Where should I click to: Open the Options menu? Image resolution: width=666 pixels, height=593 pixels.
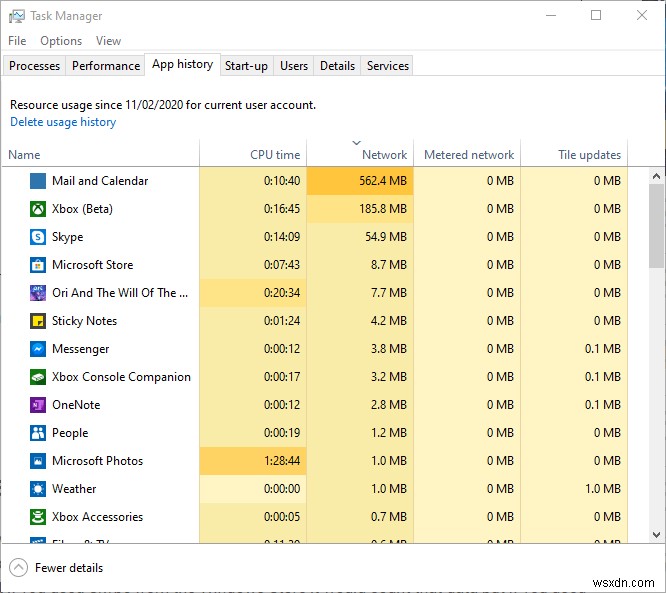tap(61, 41)
